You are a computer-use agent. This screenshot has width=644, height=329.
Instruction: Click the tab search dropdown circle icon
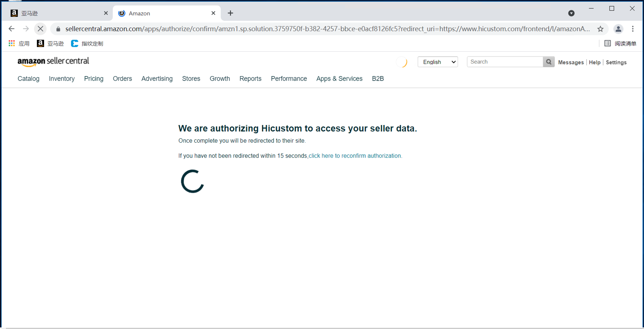click(571, 13)
